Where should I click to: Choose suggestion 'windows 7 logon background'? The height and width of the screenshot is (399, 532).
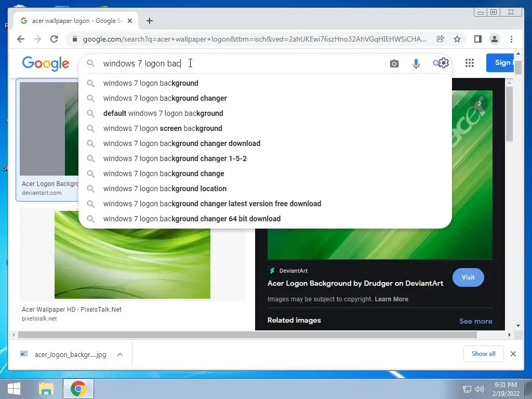[265, 83]
